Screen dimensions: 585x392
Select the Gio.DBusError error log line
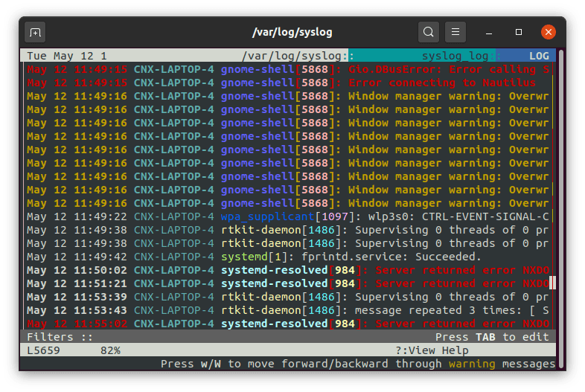point(288,69)
